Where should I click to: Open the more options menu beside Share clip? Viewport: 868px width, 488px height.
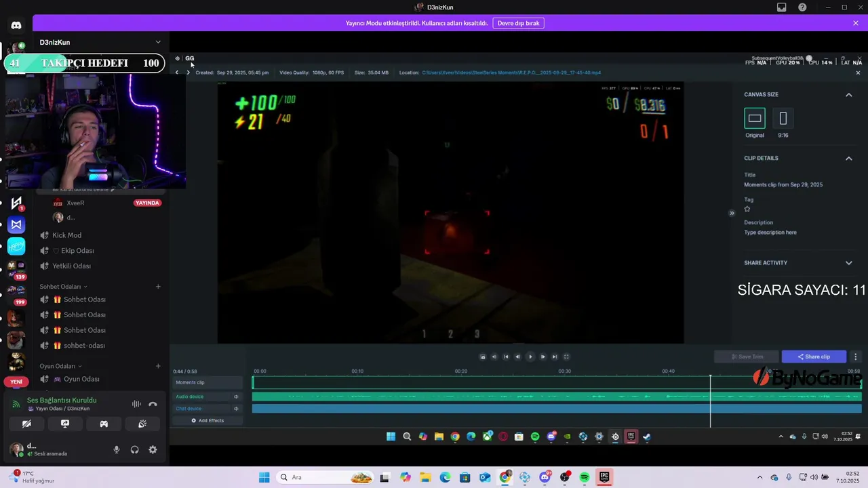pos(856,357)
